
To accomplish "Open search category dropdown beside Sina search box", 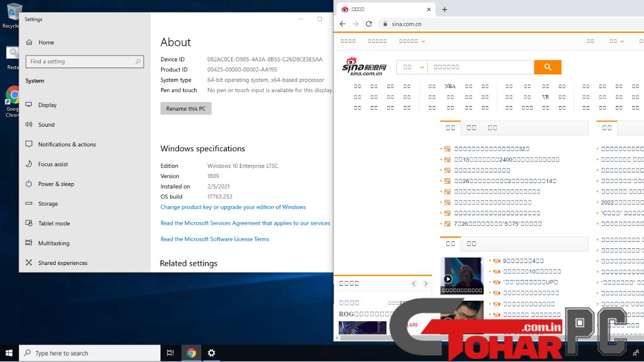I will (412, 67).
